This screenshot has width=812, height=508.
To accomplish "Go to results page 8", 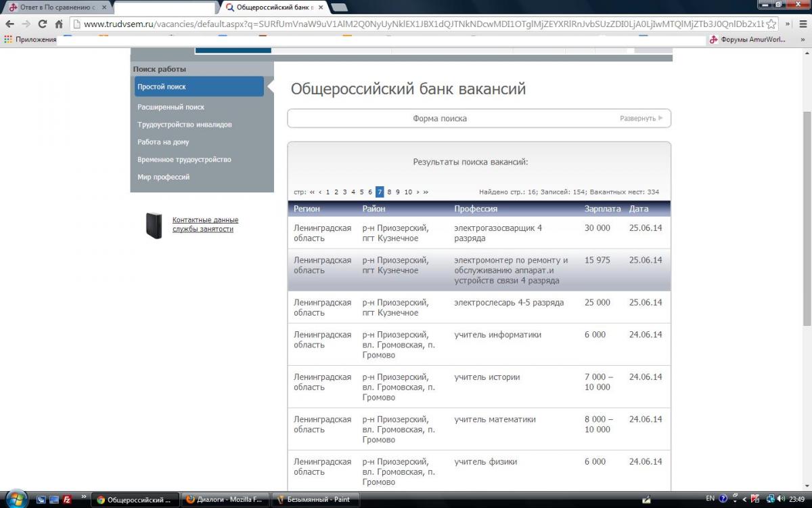I will 389,192.
